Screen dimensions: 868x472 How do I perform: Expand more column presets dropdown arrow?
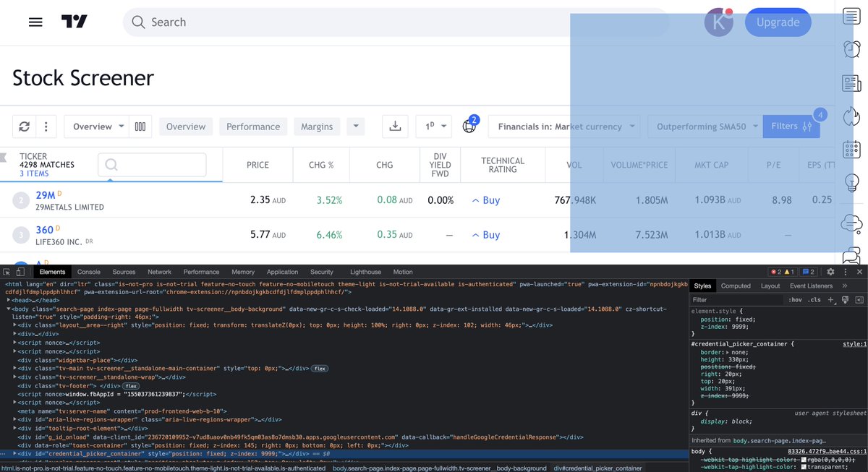[x=355, y=126]
